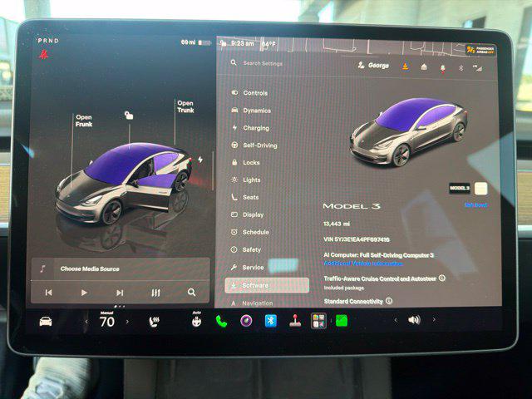Tap the 70 degree temperature setting
The width and height of the screenshot is (532, 399).
click(107, 322)
